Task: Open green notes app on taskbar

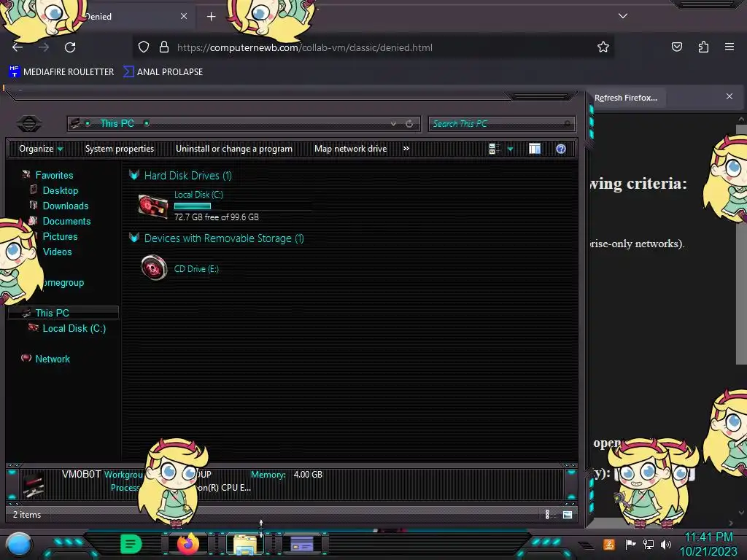Action: [x=131, y=544]
